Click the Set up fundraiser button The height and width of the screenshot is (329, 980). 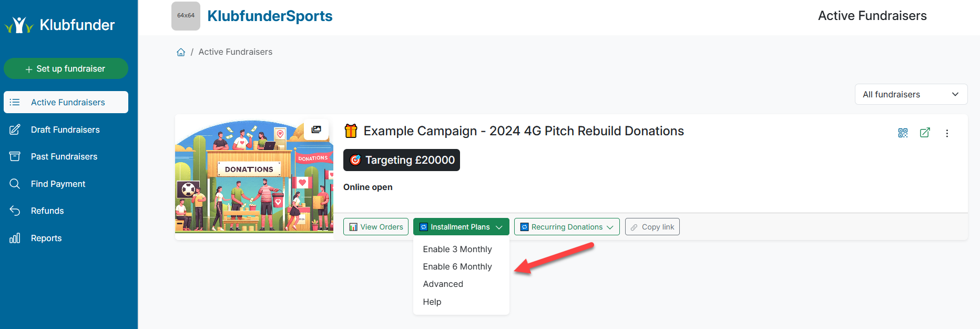[66, 68]
